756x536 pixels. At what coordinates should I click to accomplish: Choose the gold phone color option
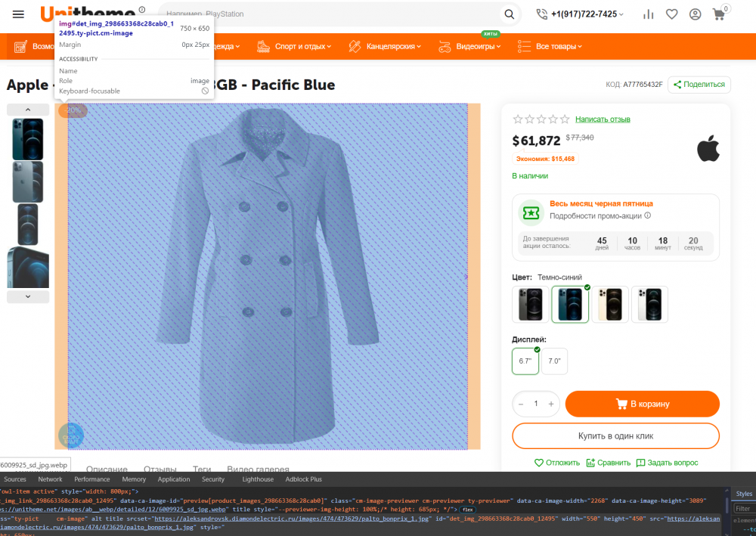(x=610, y=305)
